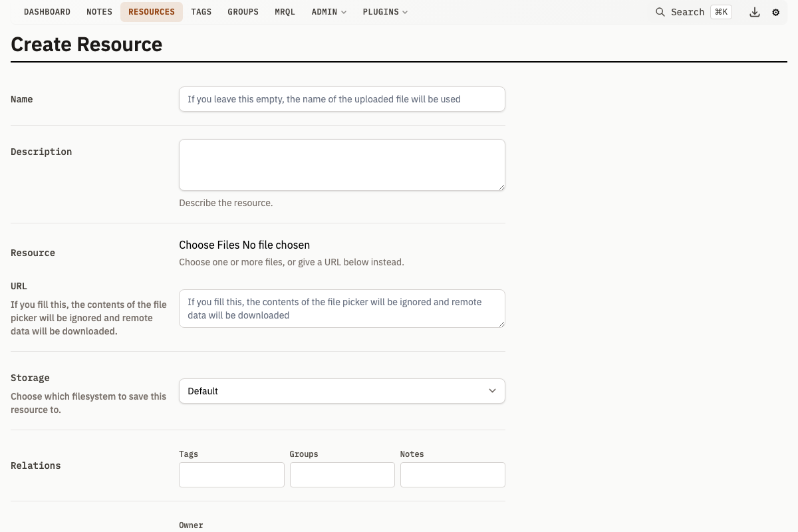Open the download icon in the header
Screen dimensions: 798x532
(x=755, y=12)
